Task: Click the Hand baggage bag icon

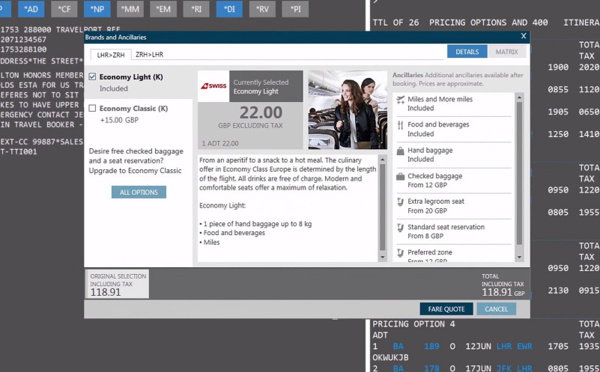Action: (x=400, y=151)
